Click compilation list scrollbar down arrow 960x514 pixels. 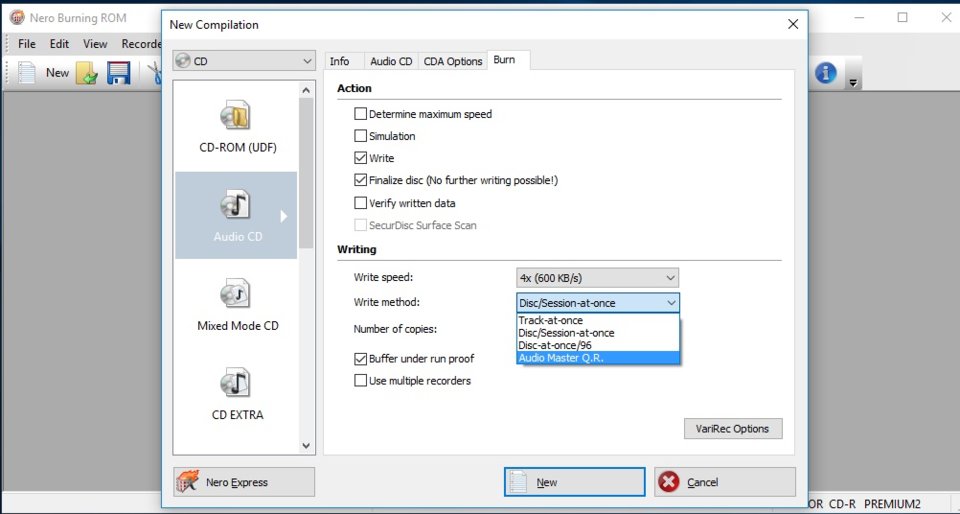click(306, 446)
